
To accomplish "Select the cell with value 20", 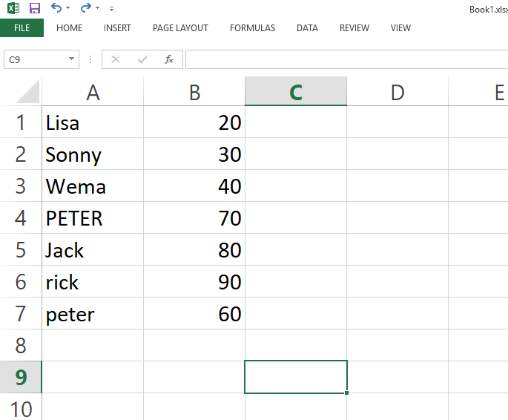I will click(194, 122).
